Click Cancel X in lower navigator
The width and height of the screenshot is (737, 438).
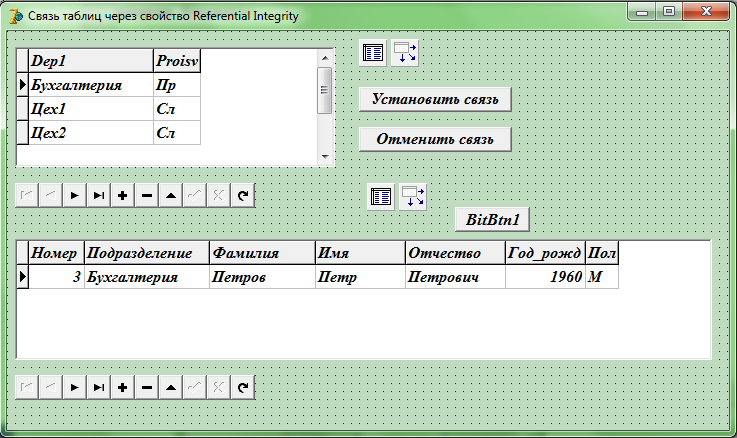pyautogui.click(x=219, y=387)
